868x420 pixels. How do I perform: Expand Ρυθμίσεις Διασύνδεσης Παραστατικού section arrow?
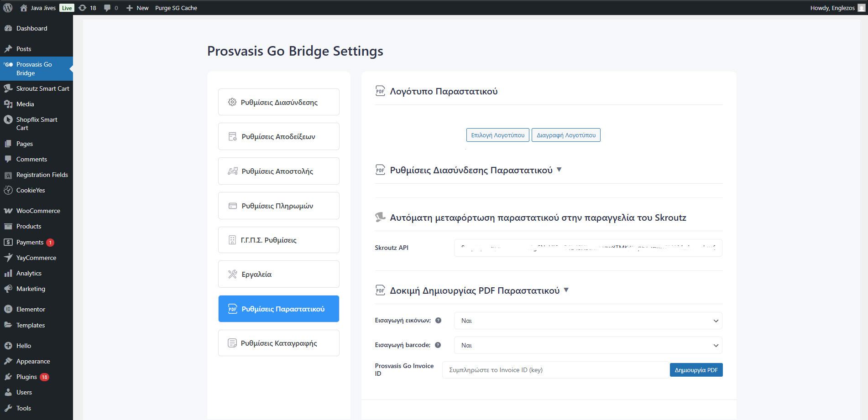[559, 170]
